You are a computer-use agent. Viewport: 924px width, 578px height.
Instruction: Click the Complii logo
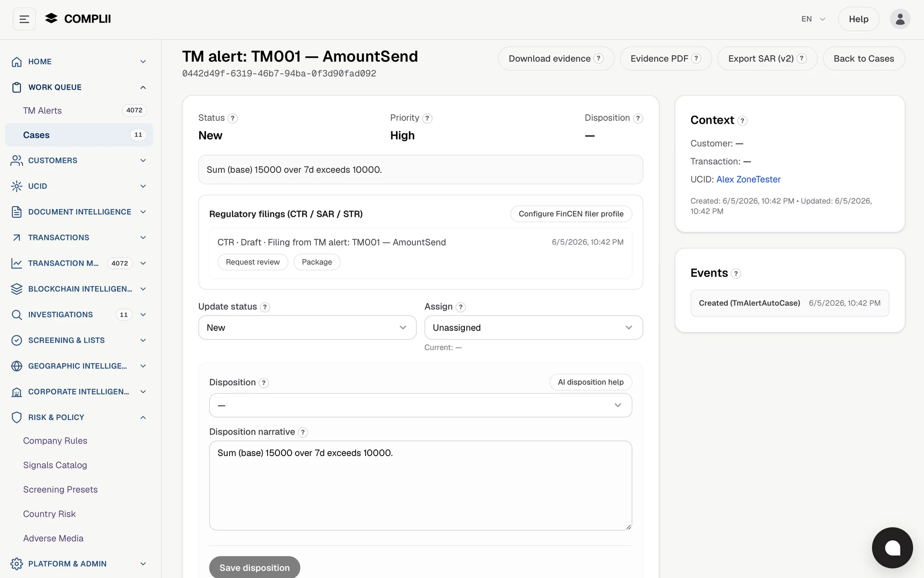78,19
